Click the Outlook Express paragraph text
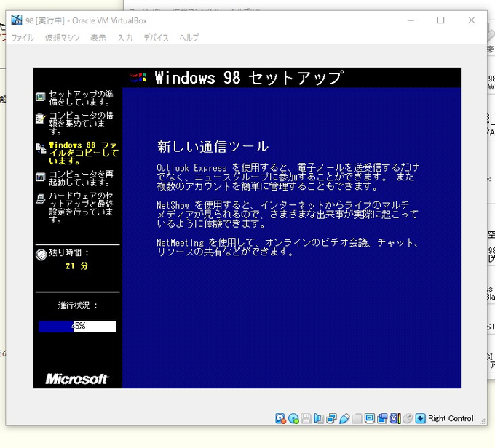Image resolution: width=495 pixels, height=448 pixels. (x=288, y=177)
